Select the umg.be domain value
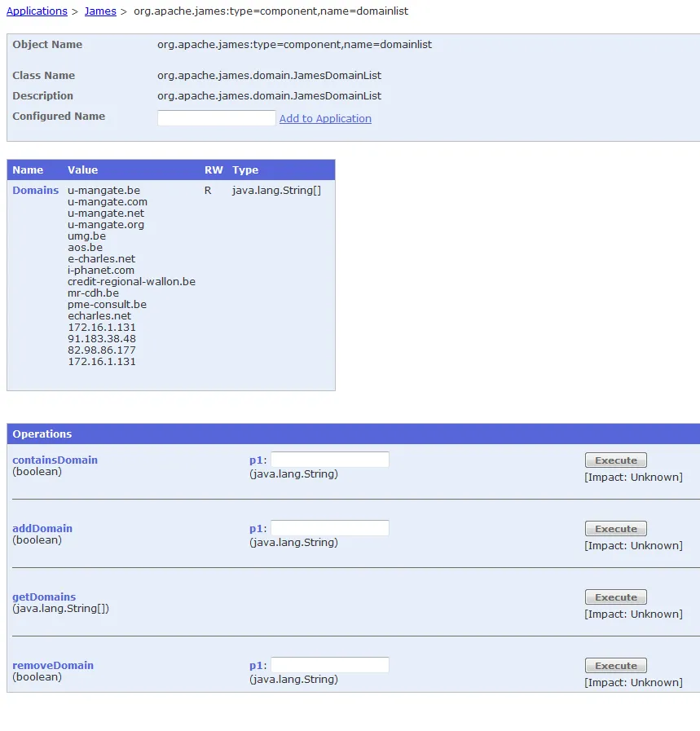The height and width of the screenshot is (731, 700). [x=86, y=236]
